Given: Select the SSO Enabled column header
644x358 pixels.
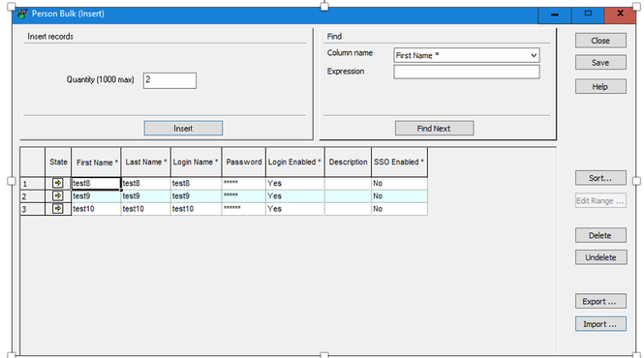Looking at the screenshot, I should click(399, 163).
